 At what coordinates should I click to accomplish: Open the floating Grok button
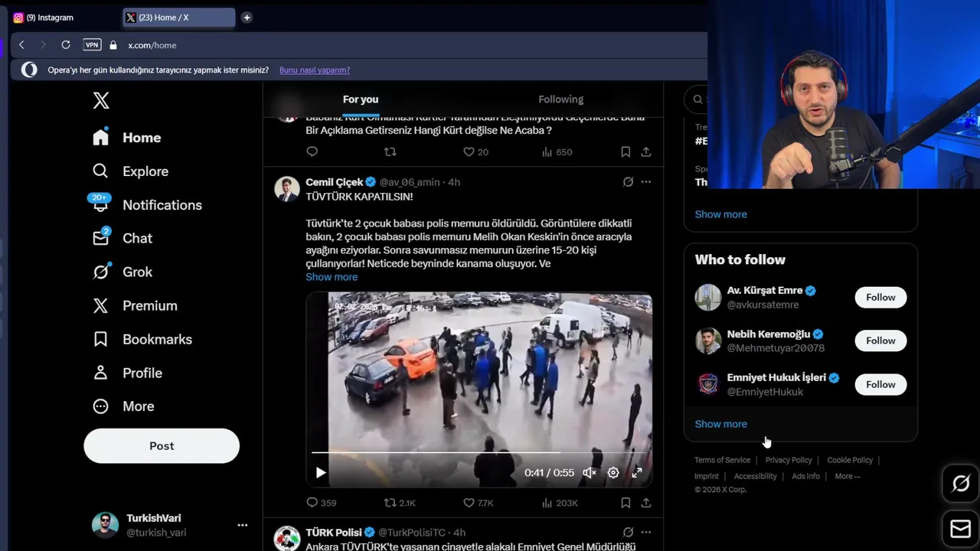click(x=961, y=484)
